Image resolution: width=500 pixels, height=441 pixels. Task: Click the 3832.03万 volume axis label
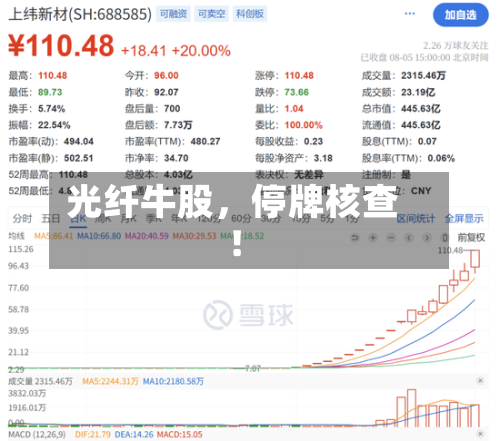coord(27,393)
